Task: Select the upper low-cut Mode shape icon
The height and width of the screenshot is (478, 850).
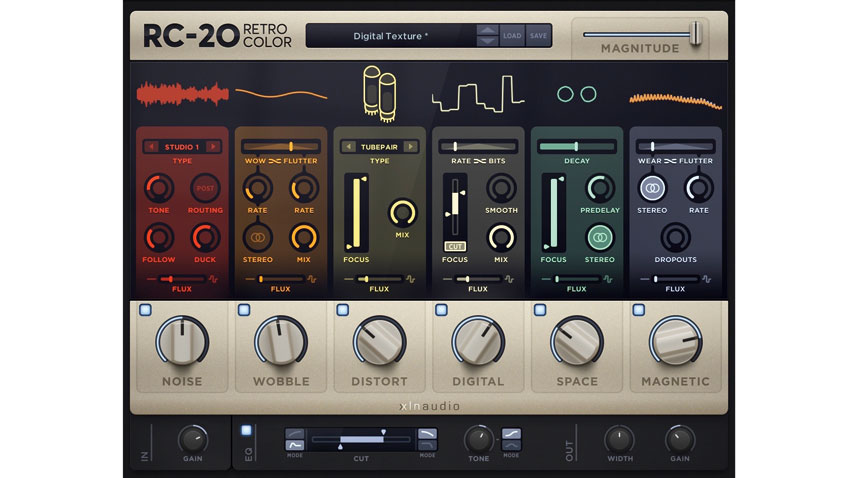Action: click(x=295, y=434)
